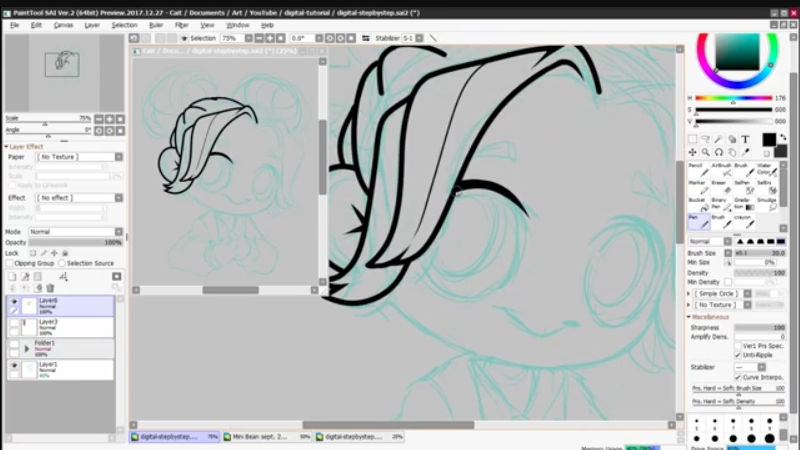The width and height of the screenshot is (800, 450).
Task: Show Layer3 by clicking its visibility box
Action: (x=14, y=323)
